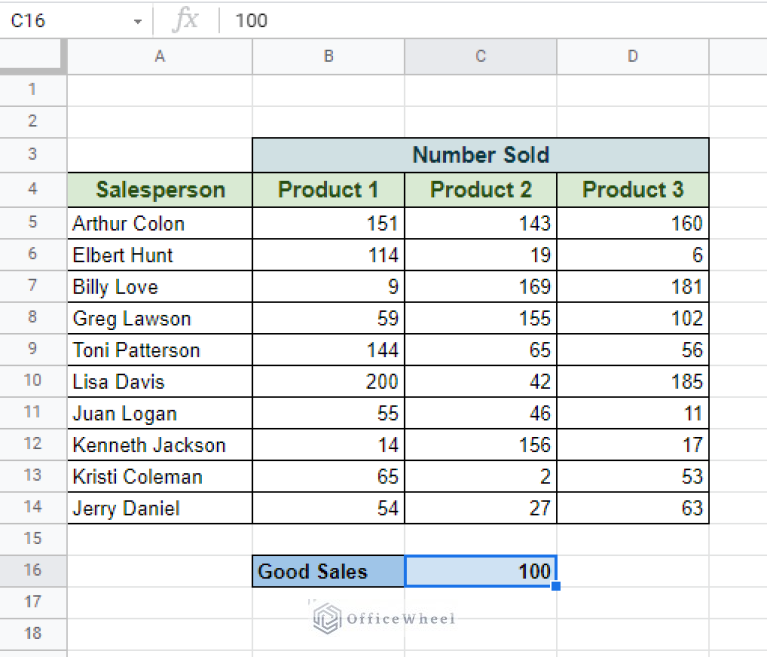This screenshot has height=657, width=767.
Task: Select the 'Arthur Colon' cell
Action: pyautogui.click(x=160, y=223)
